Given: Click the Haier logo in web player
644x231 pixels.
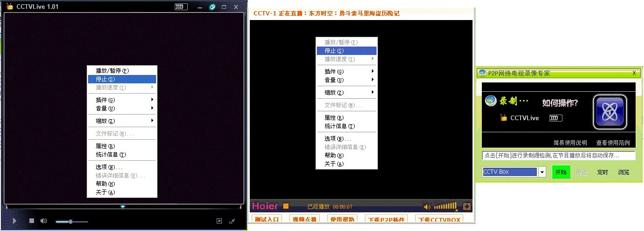Looking at the screenshot, I should click(265, 206).
